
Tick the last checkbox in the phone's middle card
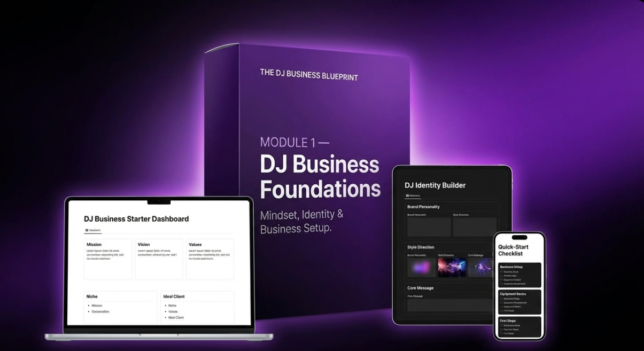(x=501, y=310)
